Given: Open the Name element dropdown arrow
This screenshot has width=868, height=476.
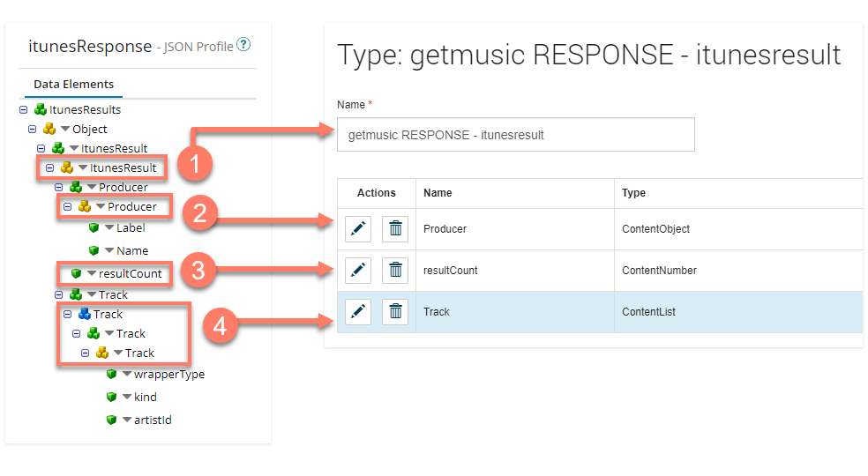Looking at the screenshot, I should [109, 250].
